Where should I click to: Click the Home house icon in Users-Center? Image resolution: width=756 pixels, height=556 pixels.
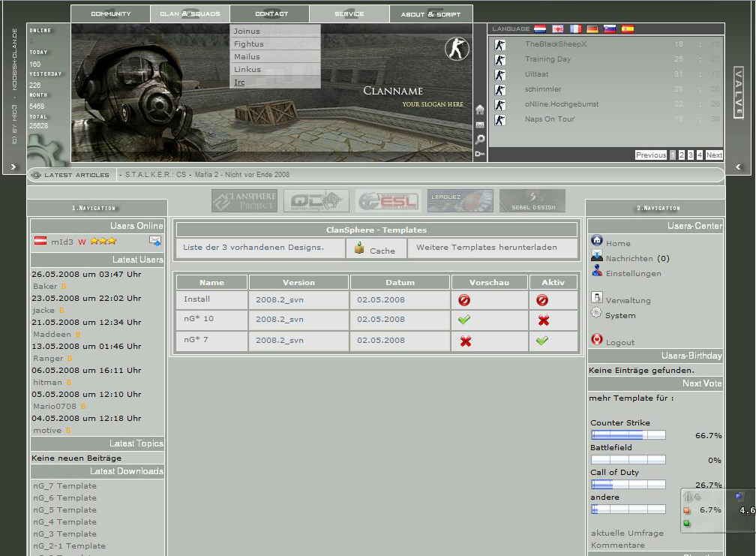coord(597,239)
